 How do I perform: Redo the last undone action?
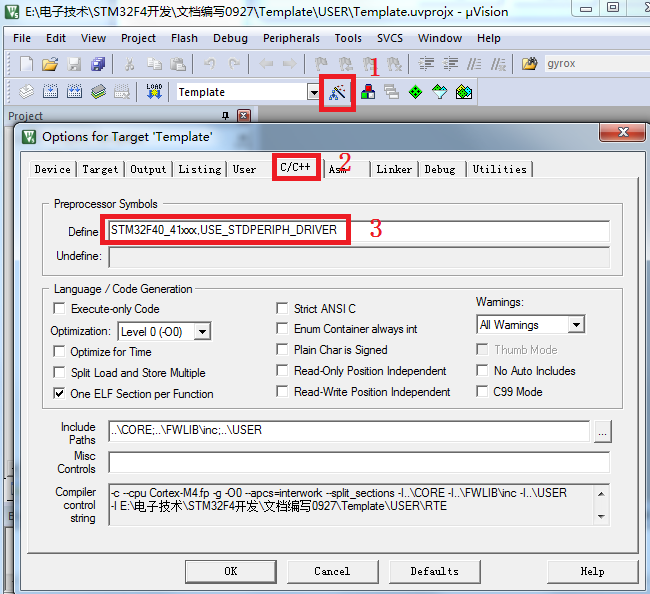click(234, 63)
